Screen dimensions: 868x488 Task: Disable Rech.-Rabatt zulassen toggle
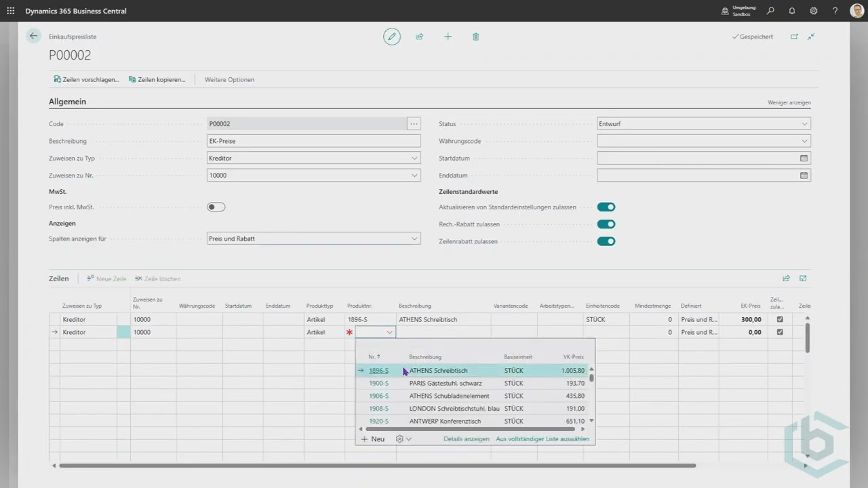click(x=606, y=224)
